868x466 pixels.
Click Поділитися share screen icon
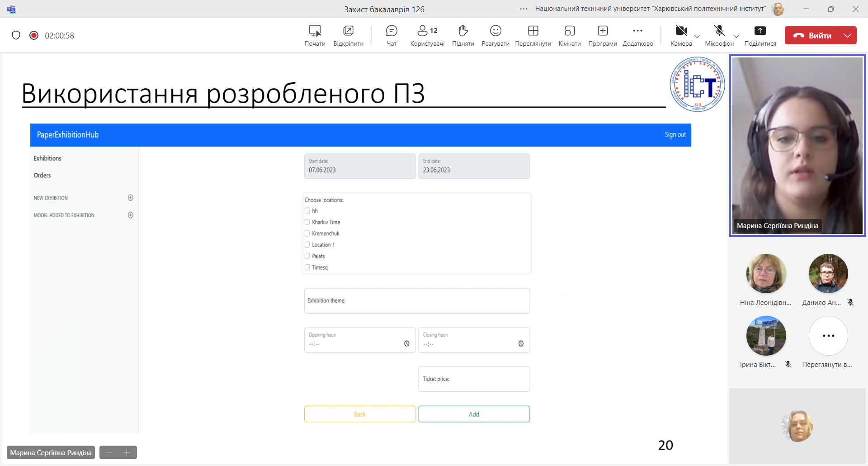tap(760, 35)
